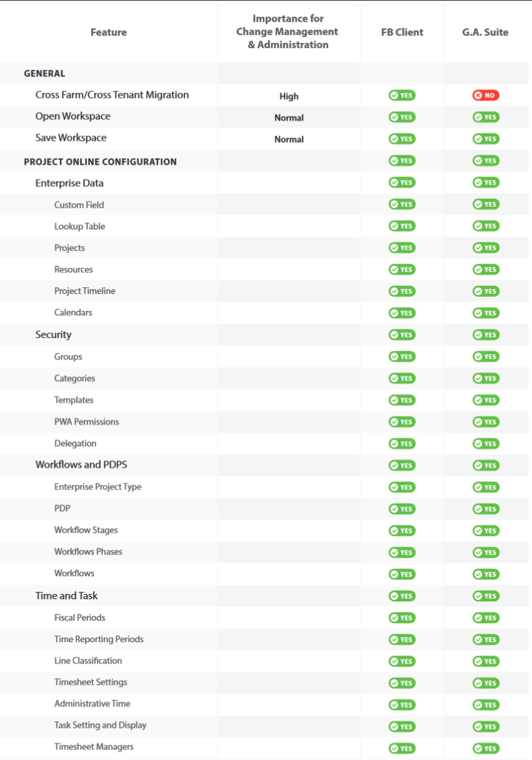532x760 pixels.
Task: Click FB Client YES badge for Cross Farm Migration
Action: (x=402, y=95)
